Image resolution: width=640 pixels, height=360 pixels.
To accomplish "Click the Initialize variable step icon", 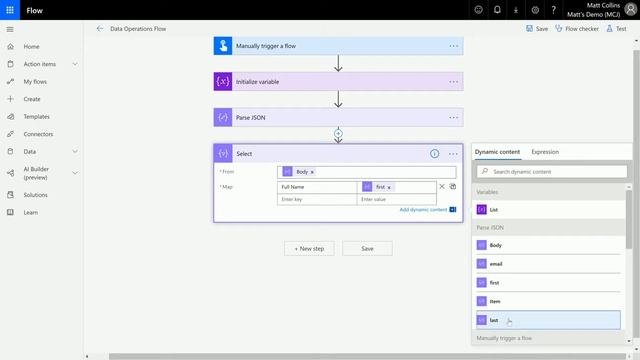I will [223, 82].
